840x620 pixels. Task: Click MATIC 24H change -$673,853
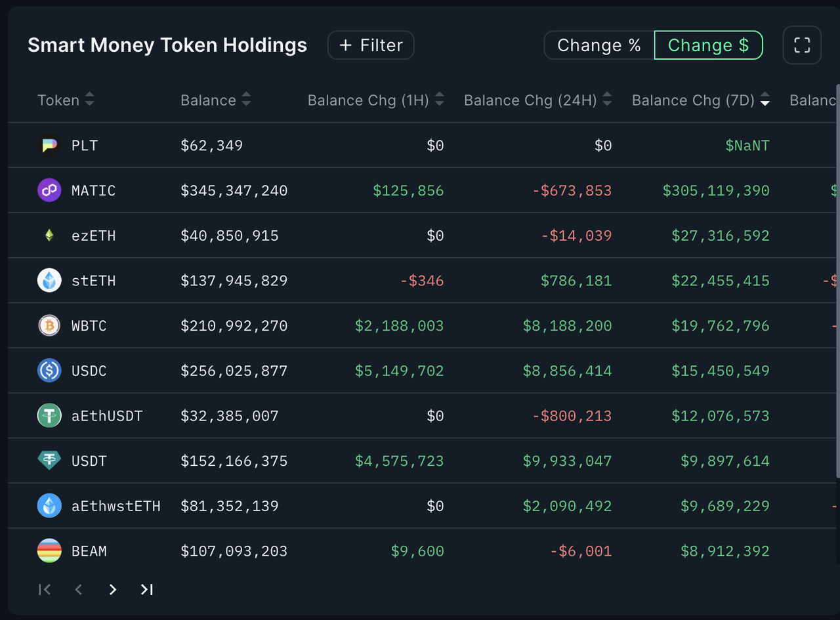[572, 191]
